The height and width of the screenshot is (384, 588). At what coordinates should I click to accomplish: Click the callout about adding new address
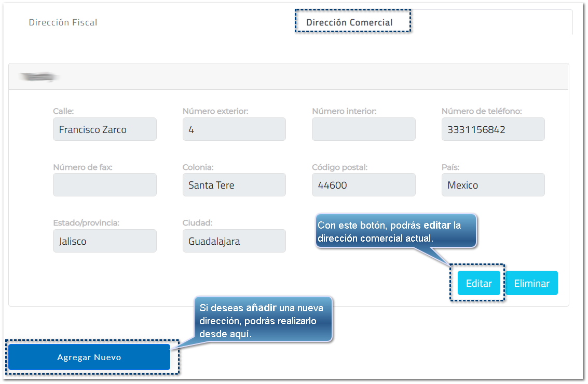pyautogui.click(x=263, y=321)
